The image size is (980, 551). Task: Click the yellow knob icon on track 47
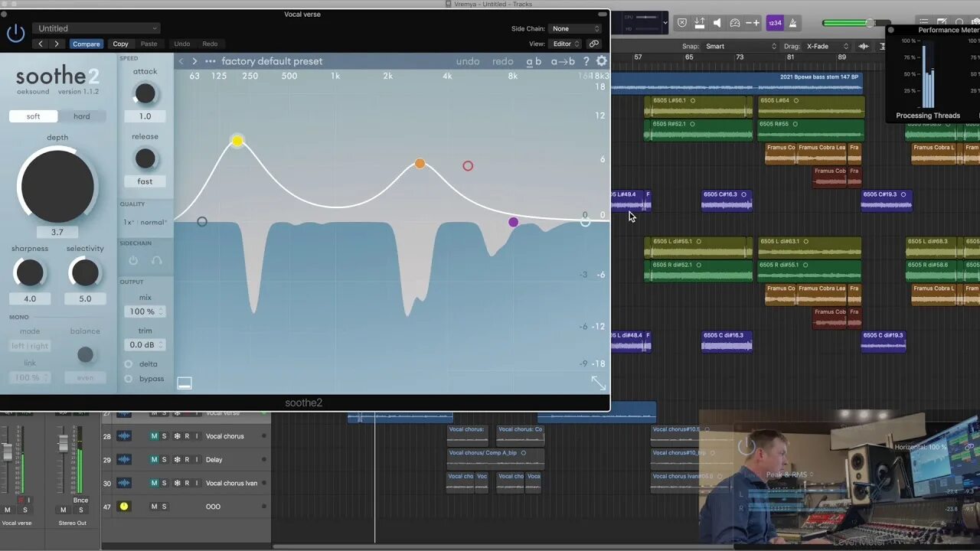[124, 507]
